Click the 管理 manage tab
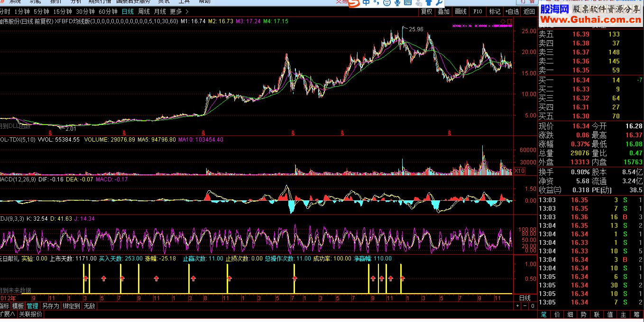 pos(32,306)
